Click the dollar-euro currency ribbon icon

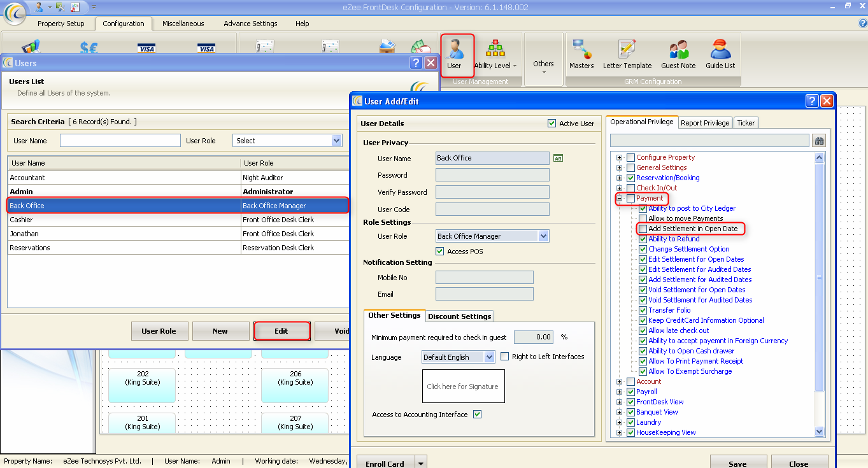coord(89,48)
